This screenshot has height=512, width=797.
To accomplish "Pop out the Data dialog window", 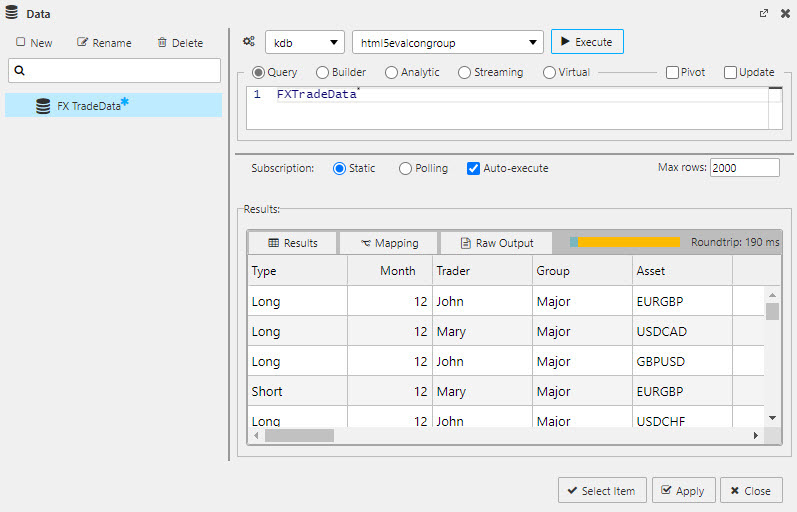I will click(x=764, y=14).
